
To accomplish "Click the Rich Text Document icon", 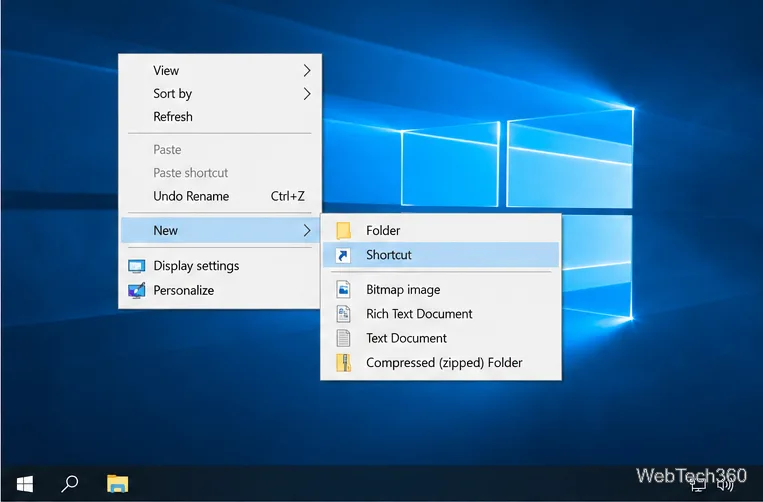I will pyautogui.click(x=344, y=314).
